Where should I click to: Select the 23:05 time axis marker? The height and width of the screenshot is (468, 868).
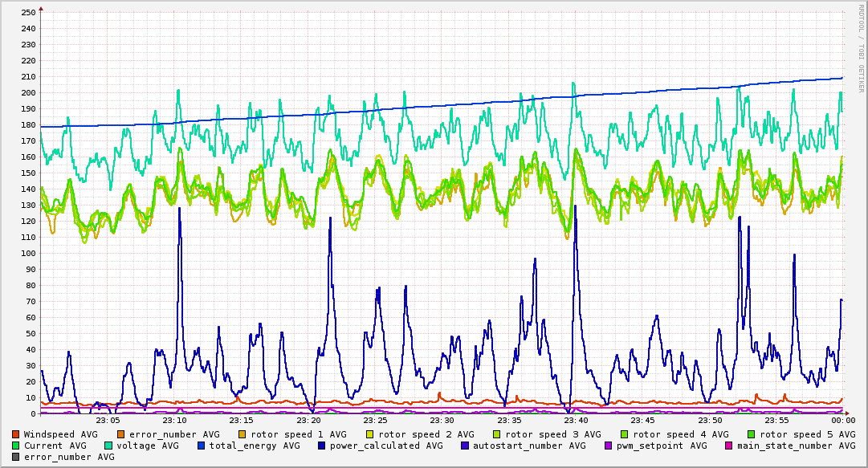[108, 421]
